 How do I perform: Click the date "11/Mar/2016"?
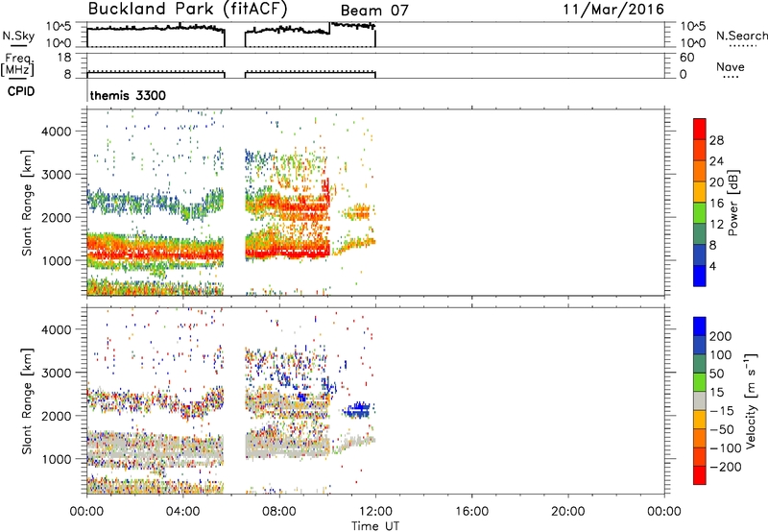point(613,9)
